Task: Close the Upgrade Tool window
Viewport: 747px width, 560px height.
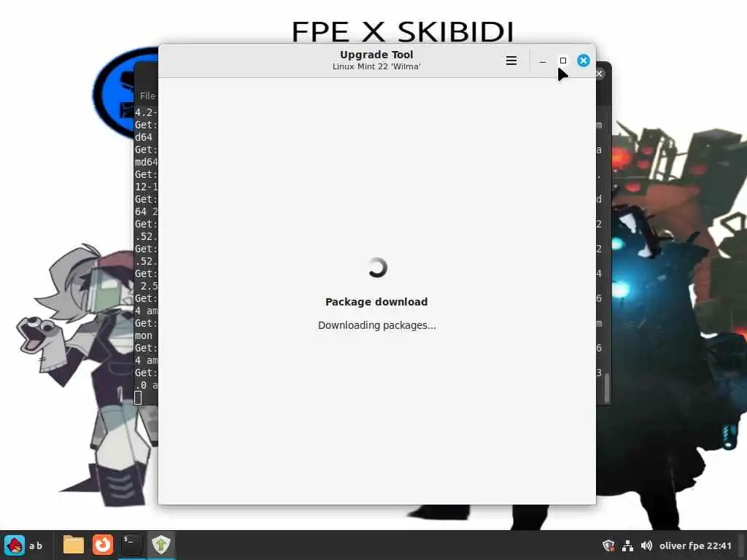Action: (x=584, y=61)
